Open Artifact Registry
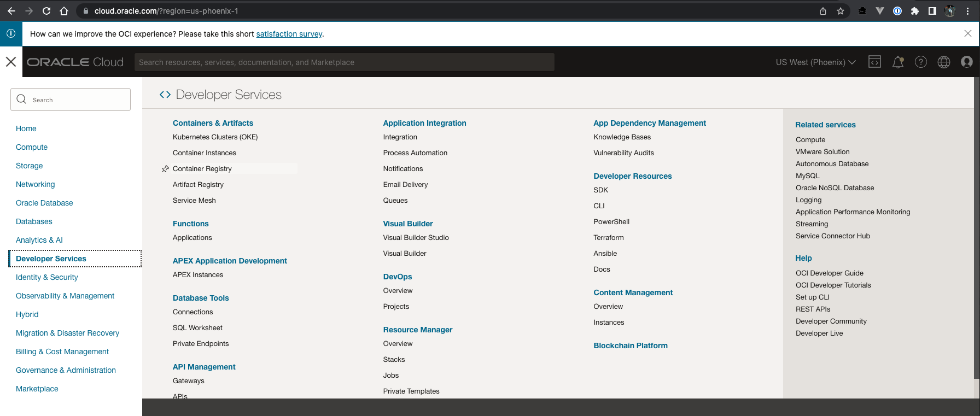 (x=198, y=185)
